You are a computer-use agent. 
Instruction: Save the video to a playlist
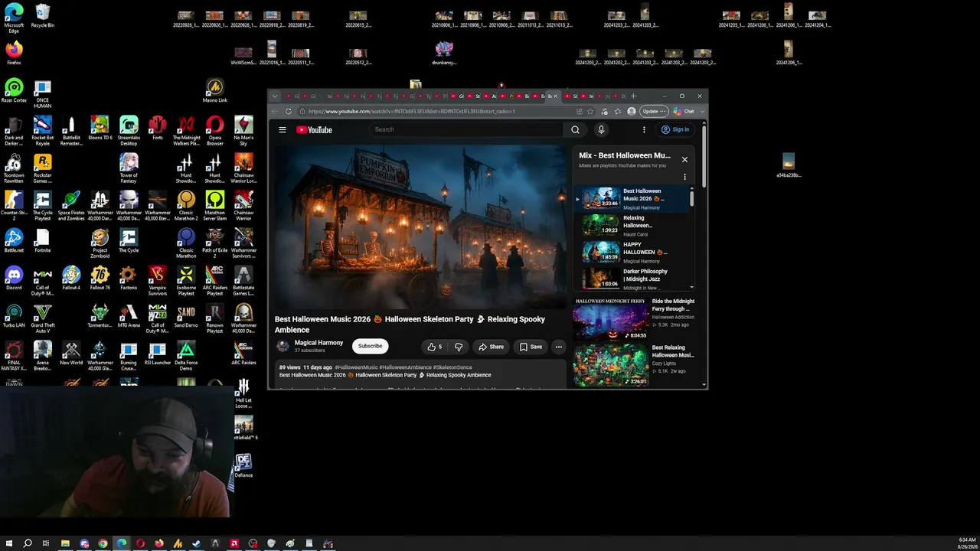click(x=531, y=347)
